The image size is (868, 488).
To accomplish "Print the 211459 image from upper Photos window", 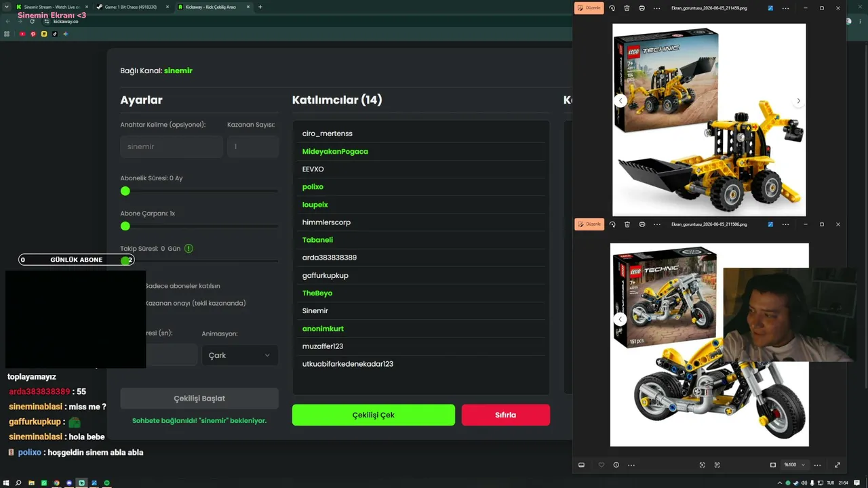I will pyautogui.click(x=642, y=8).
